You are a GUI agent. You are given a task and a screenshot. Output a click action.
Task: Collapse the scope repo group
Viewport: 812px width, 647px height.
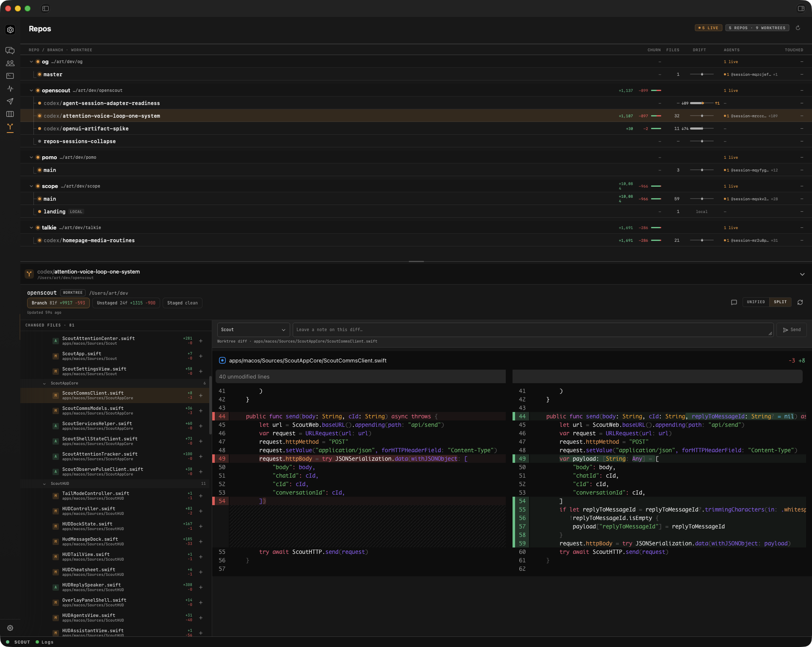click(31, 186)
